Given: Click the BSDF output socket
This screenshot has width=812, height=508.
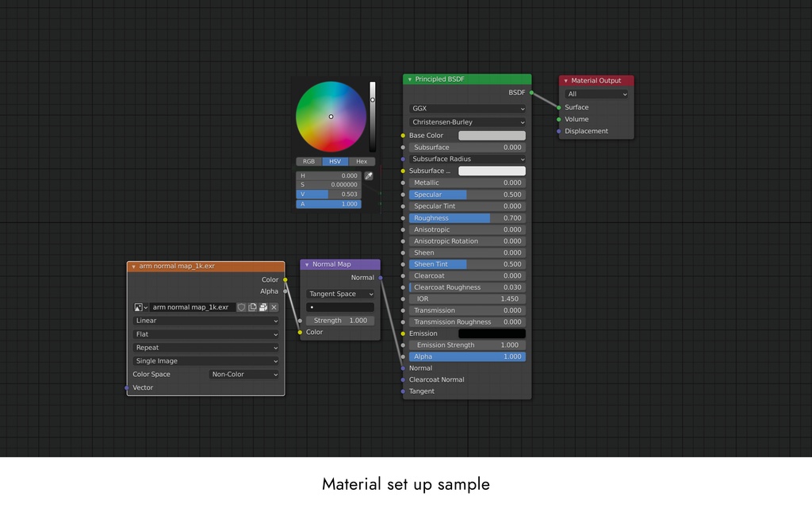Looking at the screenshot, I should (531, 93).
